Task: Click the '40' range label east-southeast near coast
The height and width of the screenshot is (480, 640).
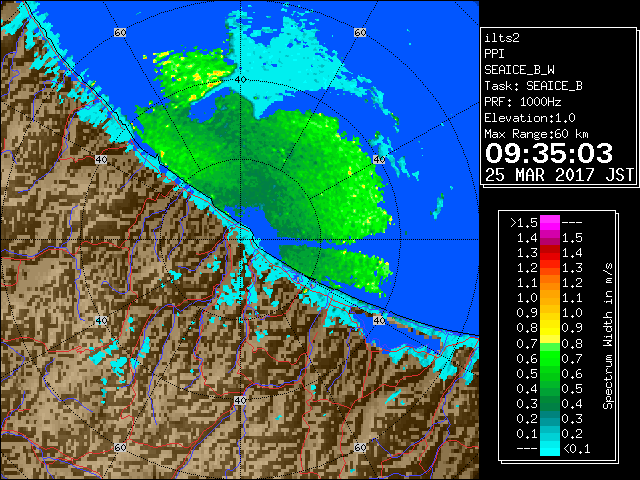Action: (x=379, y=321)
